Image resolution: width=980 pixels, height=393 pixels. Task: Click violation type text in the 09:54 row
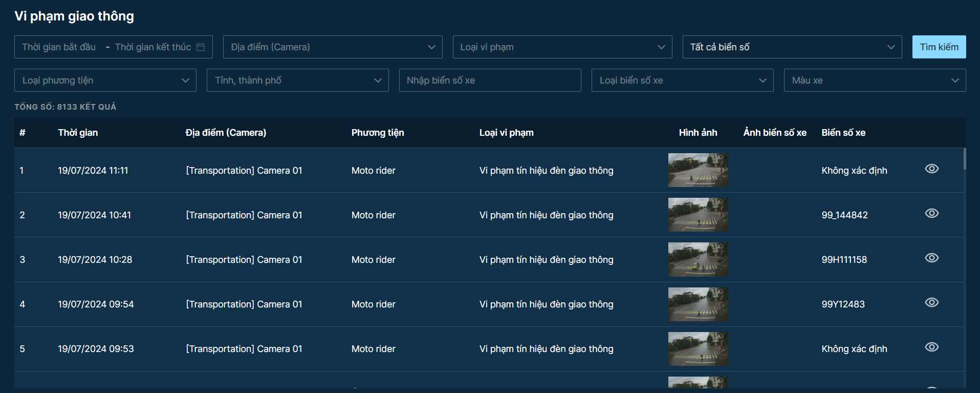point(547,304)
